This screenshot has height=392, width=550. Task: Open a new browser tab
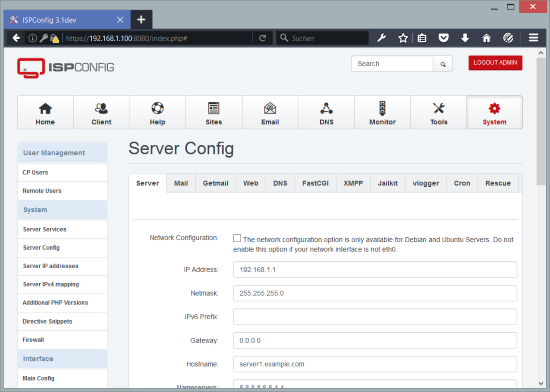pos(141,20)
